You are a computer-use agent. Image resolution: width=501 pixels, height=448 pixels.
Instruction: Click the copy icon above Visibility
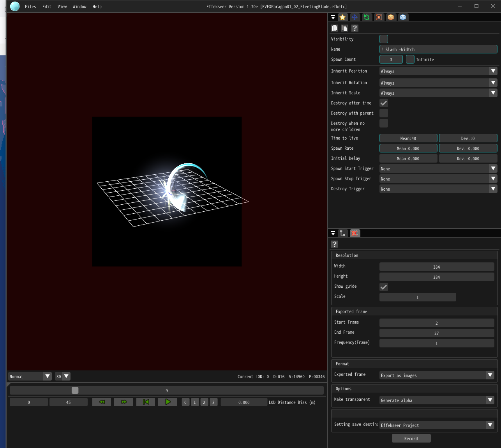click(x=335, y=28)
